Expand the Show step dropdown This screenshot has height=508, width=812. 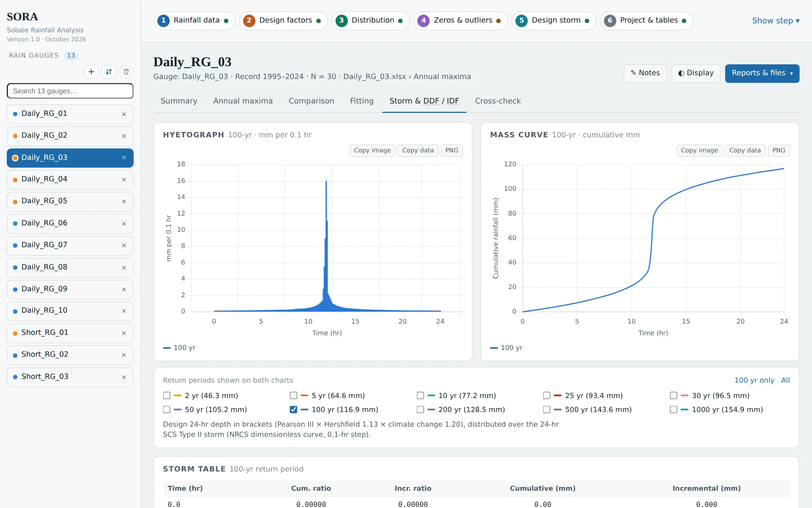point(776,21)
